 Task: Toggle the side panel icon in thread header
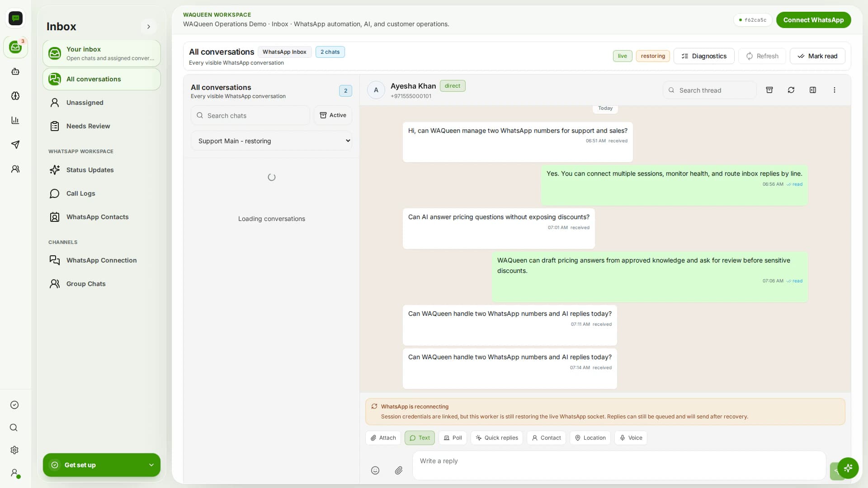(813, 90)
